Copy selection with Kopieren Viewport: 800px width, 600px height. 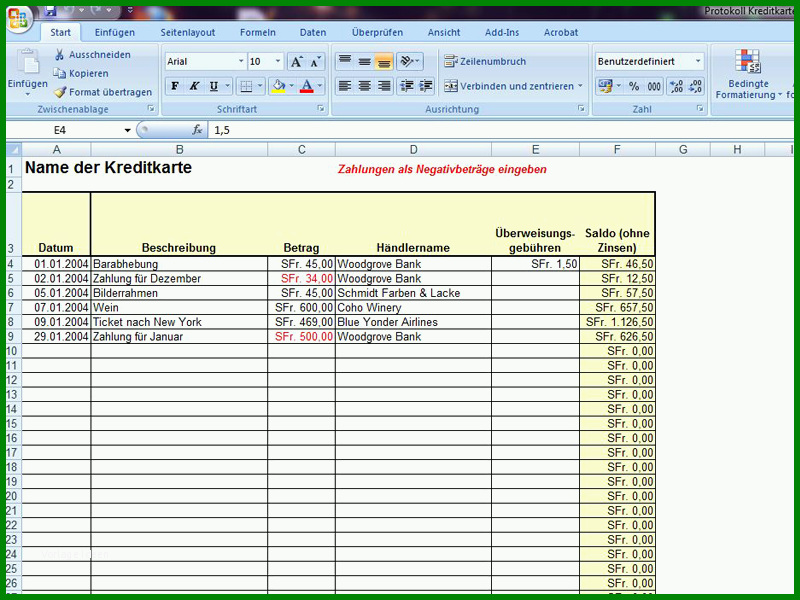[x=82, y=73]
